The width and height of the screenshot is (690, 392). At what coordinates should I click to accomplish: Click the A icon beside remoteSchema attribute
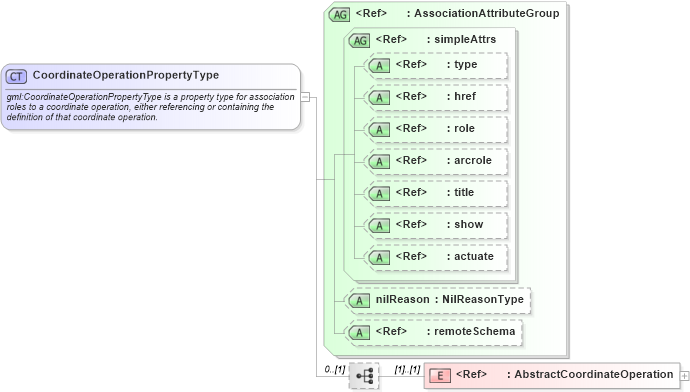point(359,333)
